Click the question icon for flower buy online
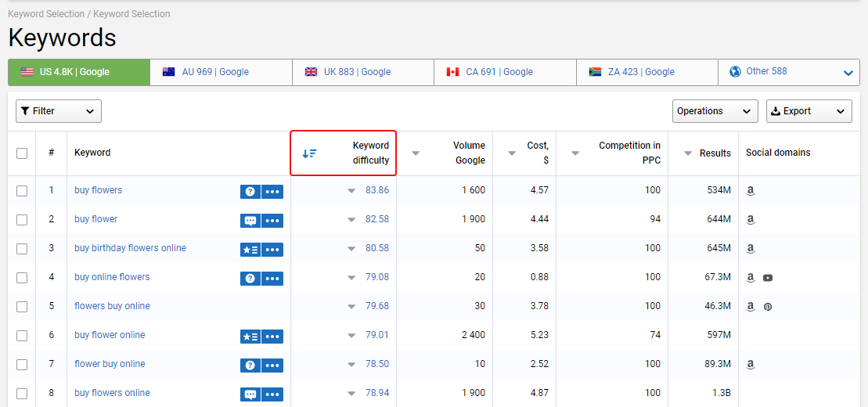This screenshot has width=868, height=407. (x=250, y=366)
